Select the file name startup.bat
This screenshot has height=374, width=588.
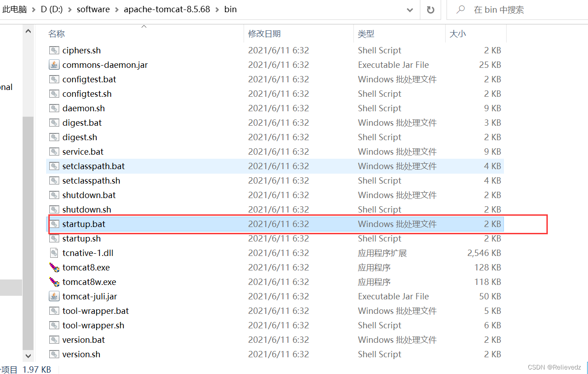84,224
